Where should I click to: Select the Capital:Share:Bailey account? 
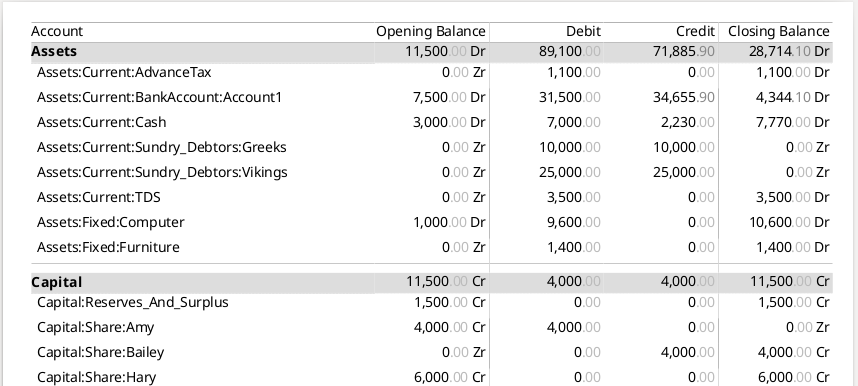432,352
